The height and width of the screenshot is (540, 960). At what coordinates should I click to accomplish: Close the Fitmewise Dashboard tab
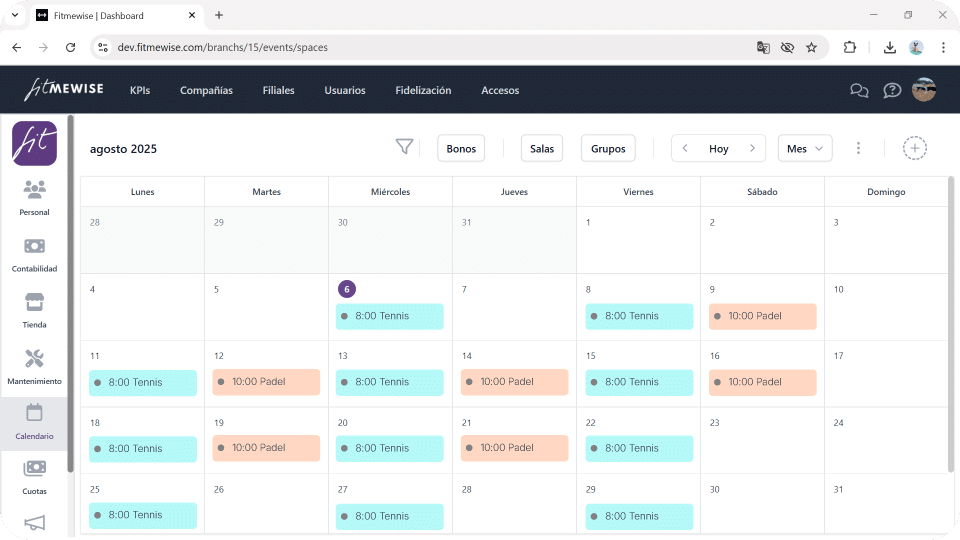pos(192,15)
